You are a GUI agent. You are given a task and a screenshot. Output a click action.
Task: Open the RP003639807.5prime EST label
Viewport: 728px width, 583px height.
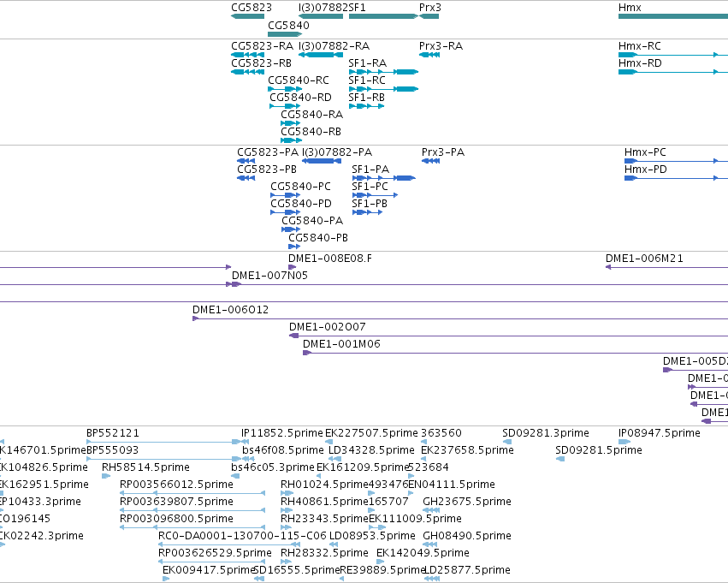pos(176,503)
